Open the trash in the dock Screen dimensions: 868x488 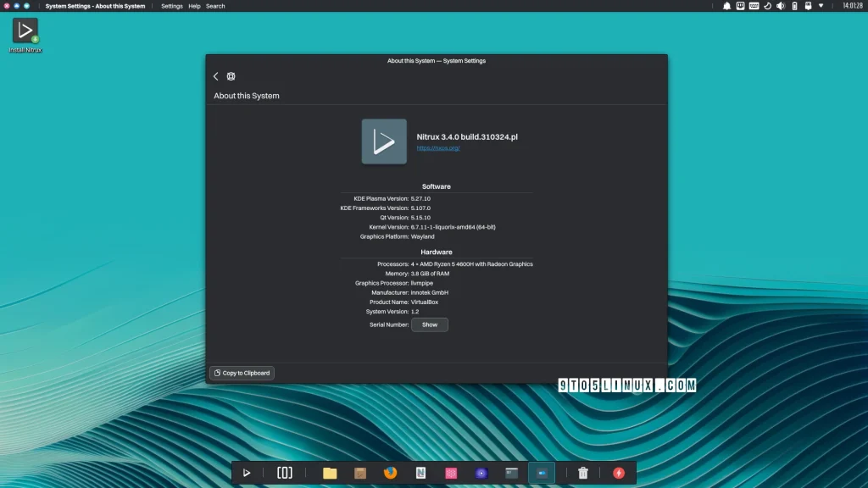point(583,473)
